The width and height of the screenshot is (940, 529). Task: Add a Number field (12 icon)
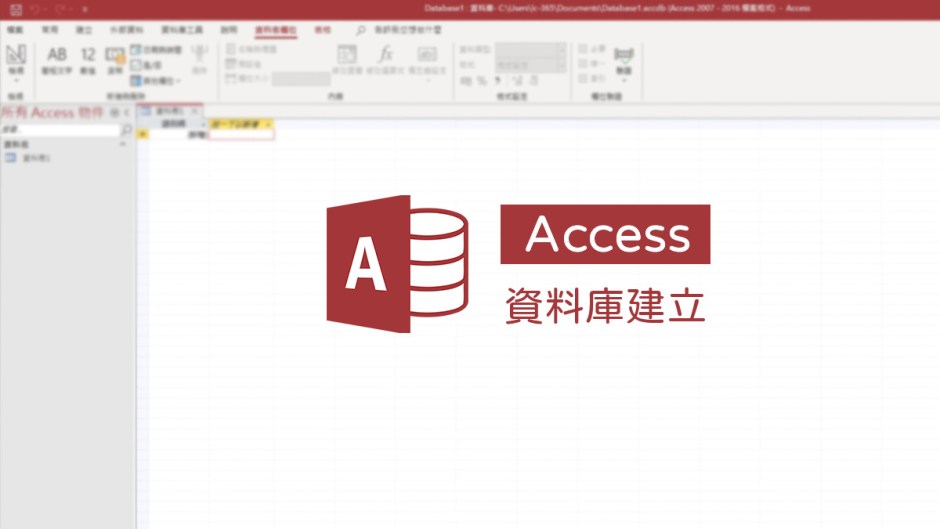pos(88,59)
